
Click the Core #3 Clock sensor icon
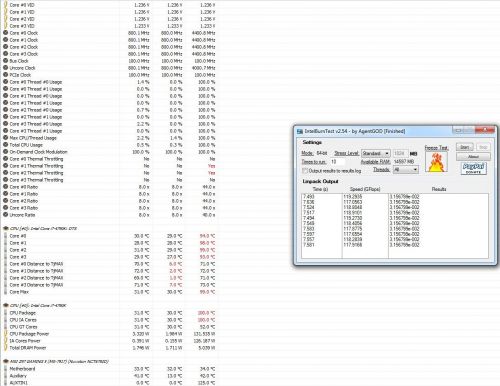5,54
